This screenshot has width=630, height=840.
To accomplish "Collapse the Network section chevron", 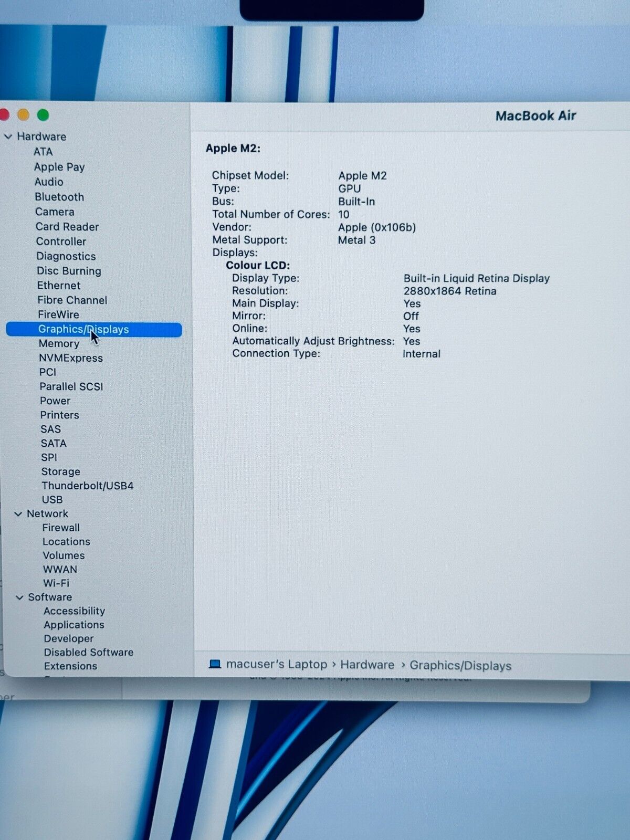I will tap(18, 514).
